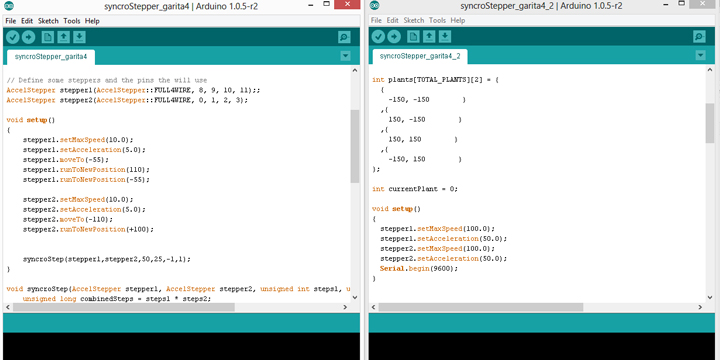Click 'stepper1.setMaxSpeed(100.0);' code line

click(x=438, y=229)
